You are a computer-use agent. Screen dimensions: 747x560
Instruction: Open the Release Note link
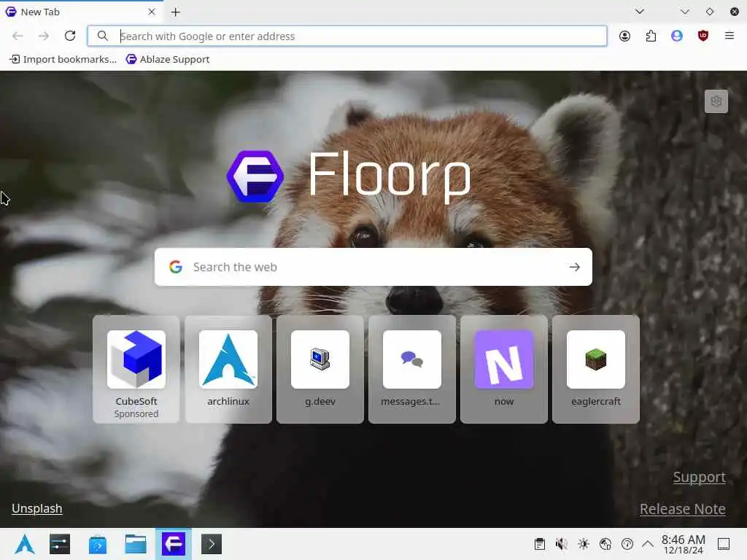(683, 509)
